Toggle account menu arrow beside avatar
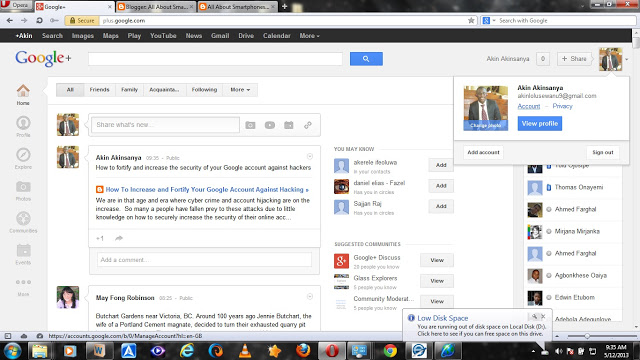 pyautogui.click(x=627, y=60)
